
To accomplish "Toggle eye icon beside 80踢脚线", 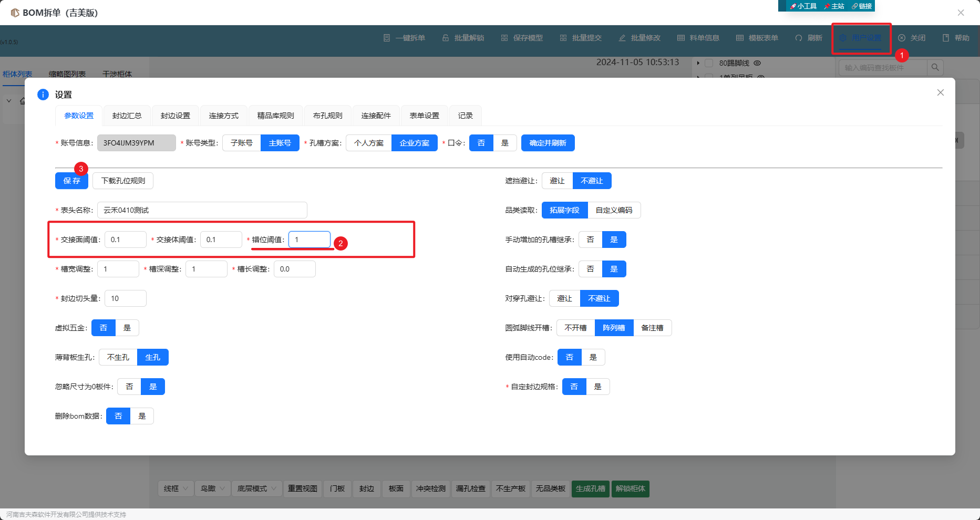I will pos(757,63).
